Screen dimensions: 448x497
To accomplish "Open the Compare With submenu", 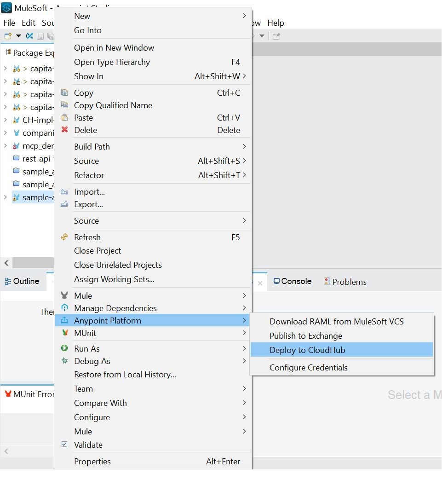I will [x=153, y=403].
